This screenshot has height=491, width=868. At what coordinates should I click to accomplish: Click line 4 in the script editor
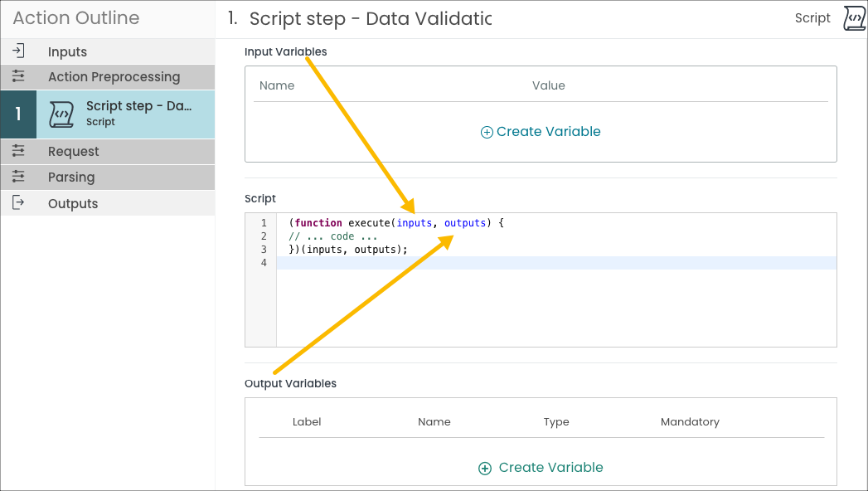tap(555, 263)
